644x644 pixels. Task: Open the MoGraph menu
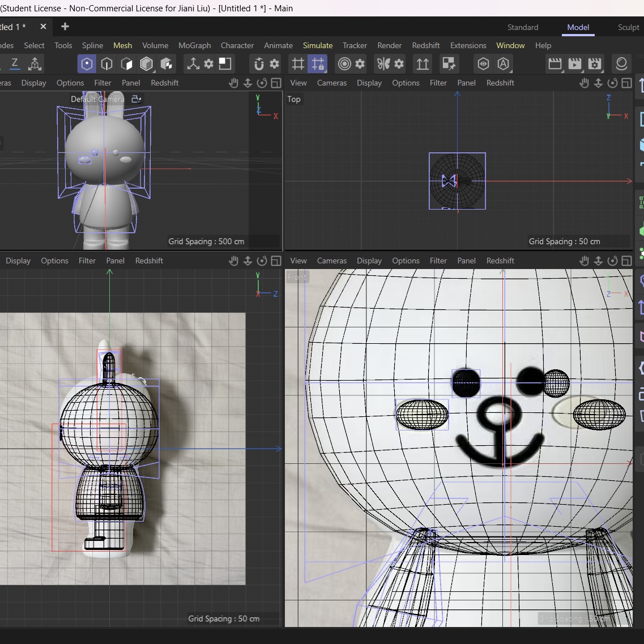[x=195, y=45]
